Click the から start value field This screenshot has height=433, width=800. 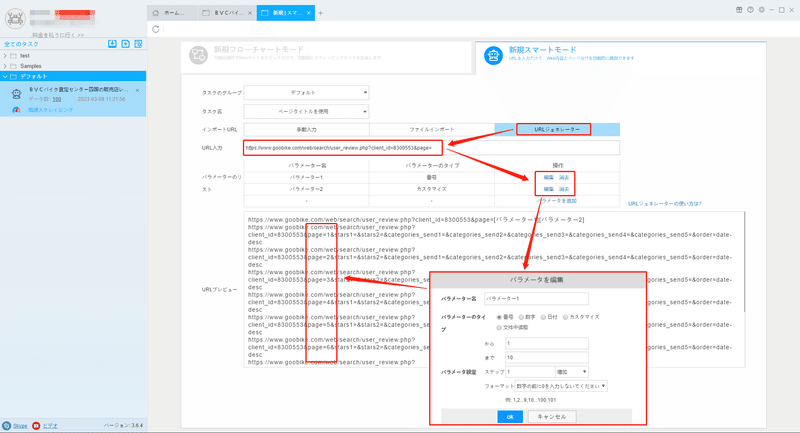(546, 343)
